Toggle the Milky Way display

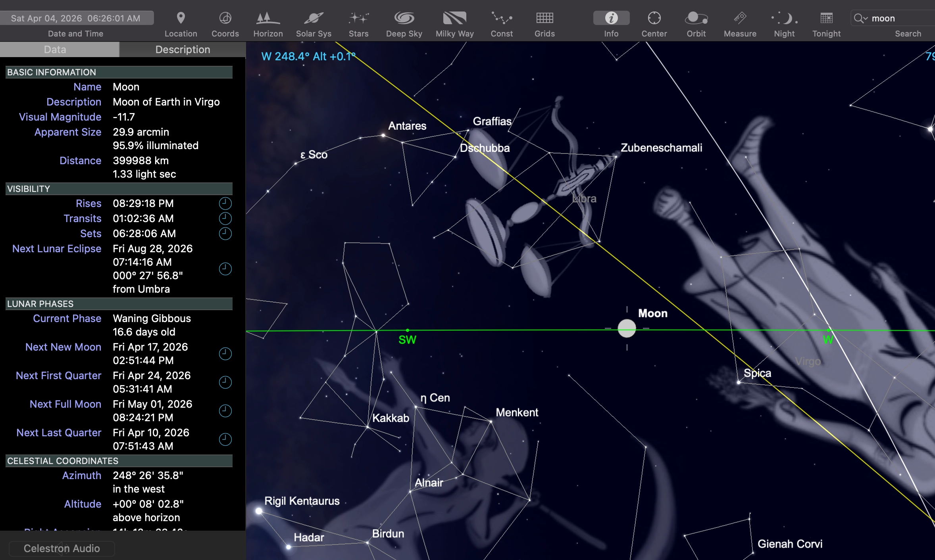[454, 18]
